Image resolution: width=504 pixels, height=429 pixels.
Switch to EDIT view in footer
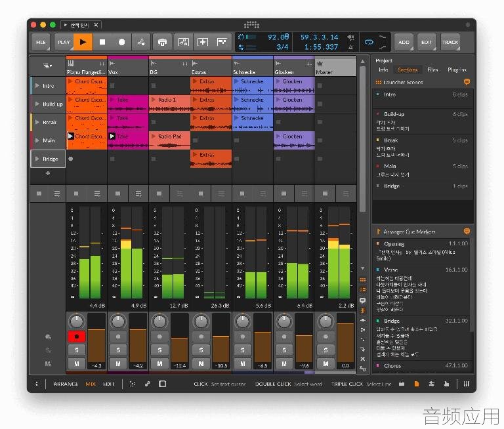108,384
